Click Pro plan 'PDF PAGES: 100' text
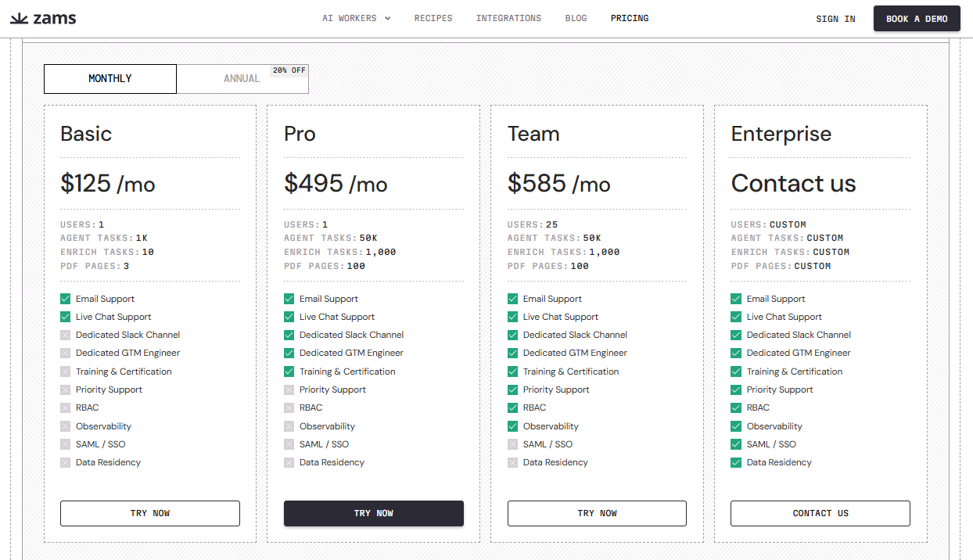 (x=325, y=266)
